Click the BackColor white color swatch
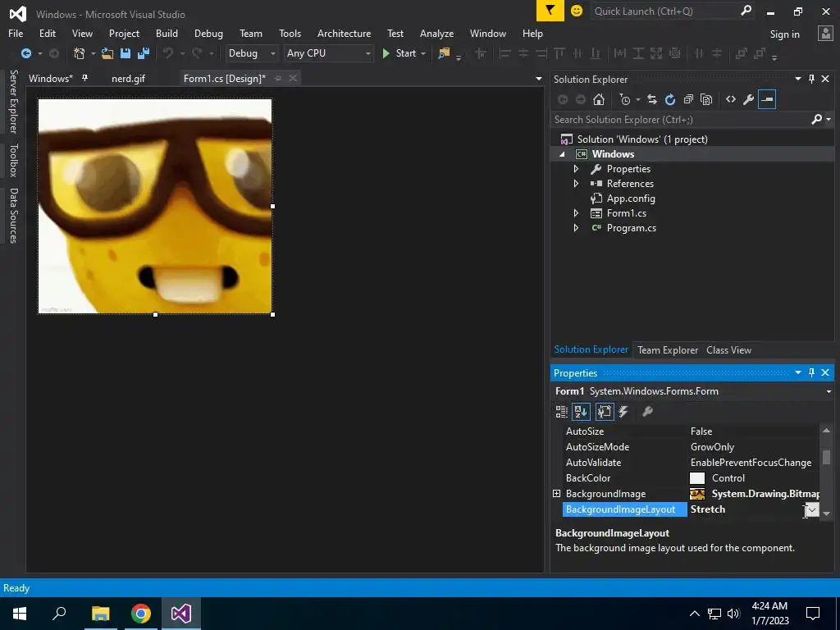840x630 pixels. [697, 478]
